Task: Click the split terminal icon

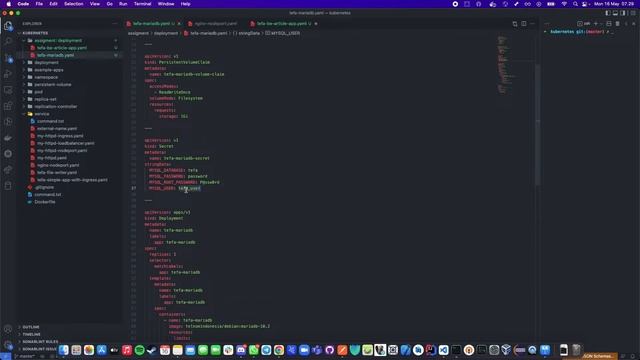Action: [x=609, y=24]
